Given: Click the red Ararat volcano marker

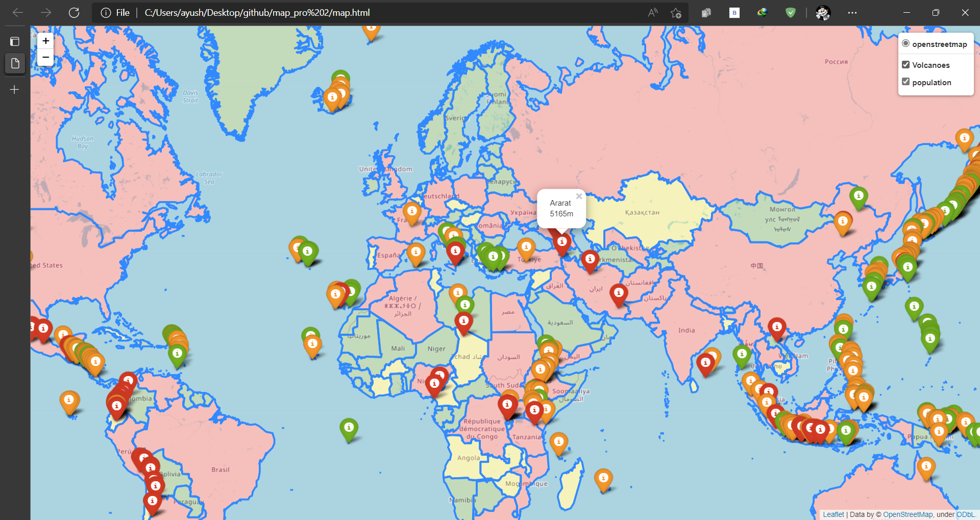Looking at the screenshot, I should tap(561, 243).
